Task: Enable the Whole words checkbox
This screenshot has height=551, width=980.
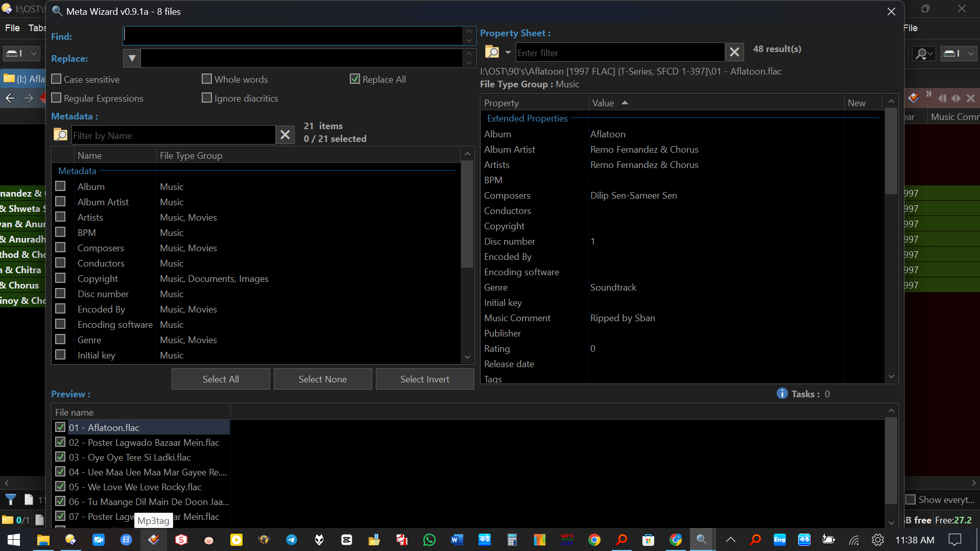Action: point(207,79)
